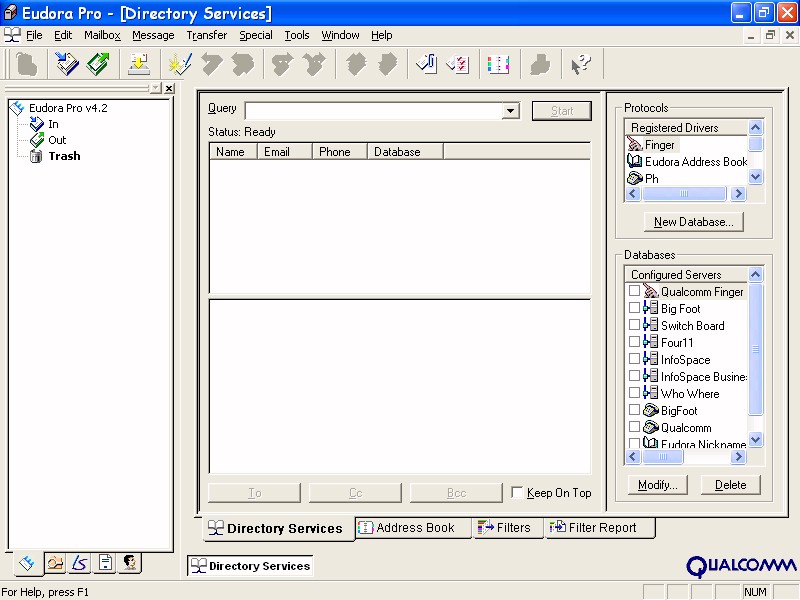Click the New Message toolbar icon

click(x=180, y=64)
